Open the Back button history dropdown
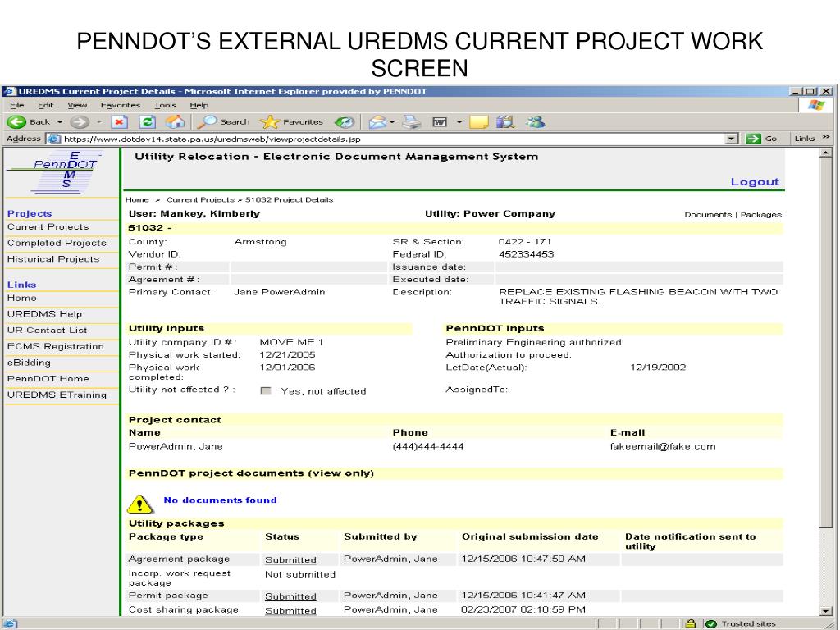The image size is (840, 630). 60,122
